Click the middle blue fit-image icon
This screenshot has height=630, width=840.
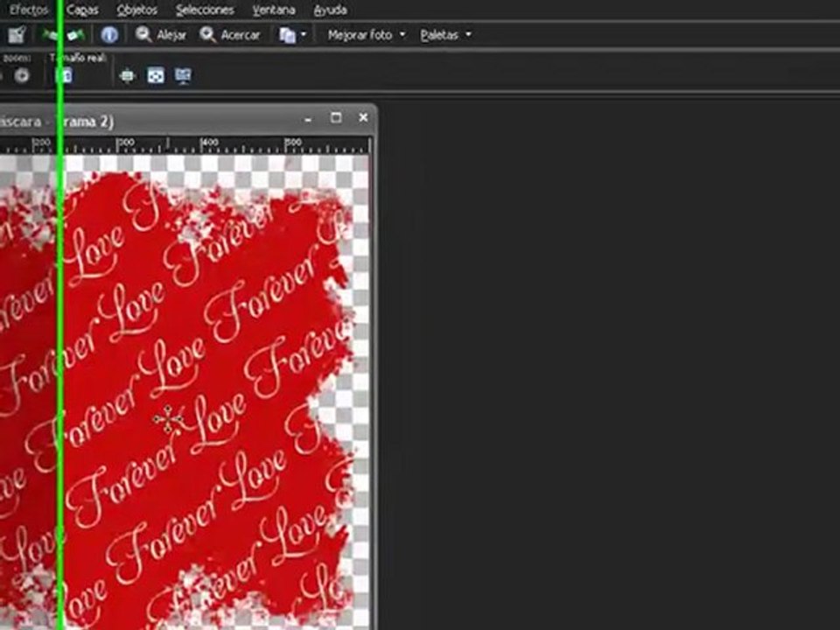pyautogui.click(x=155, y=75)
